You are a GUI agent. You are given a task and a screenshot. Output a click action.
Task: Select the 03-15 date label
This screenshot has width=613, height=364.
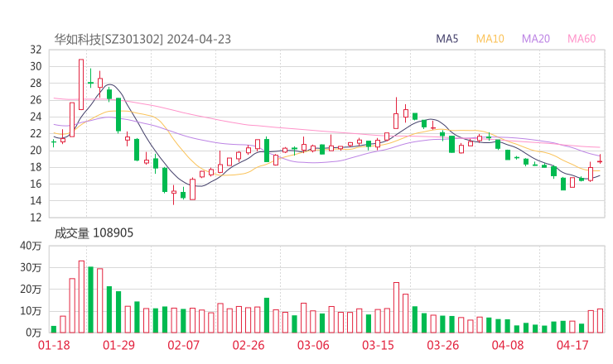pos(378,345)
